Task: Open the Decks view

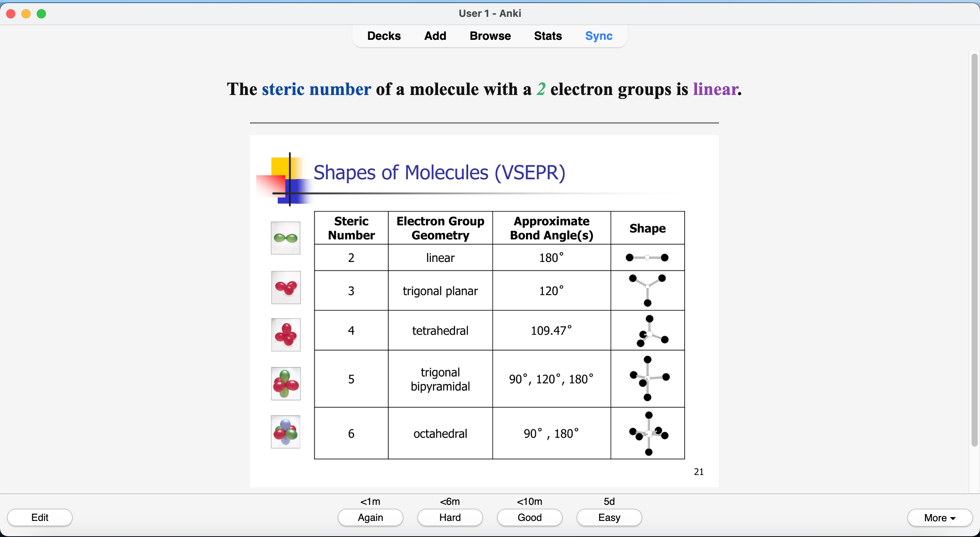Action: [384, 36]
